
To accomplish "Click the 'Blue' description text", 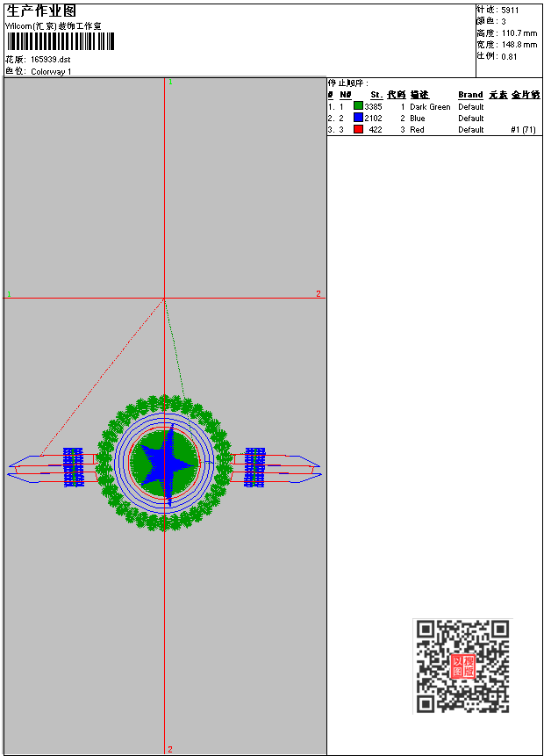I will tap(418, 119).
